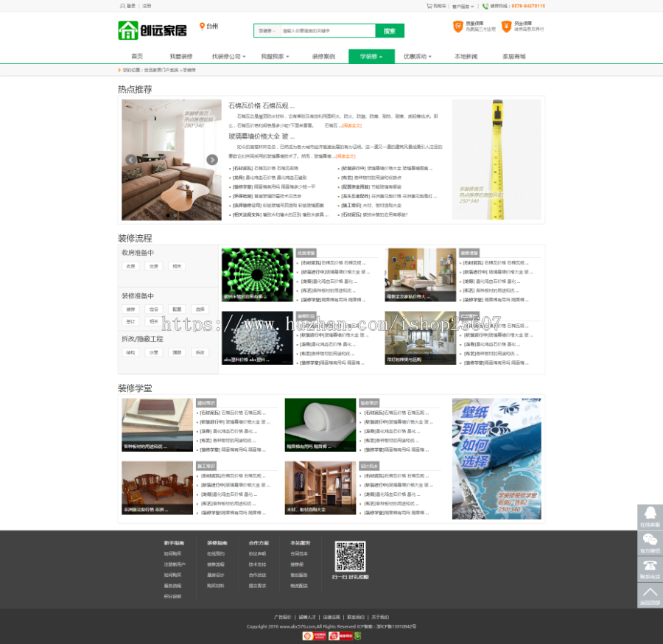The image size is (663, 644).
Task: Open the children's bedroom thumbnail
Action: (x=421, y=274)
